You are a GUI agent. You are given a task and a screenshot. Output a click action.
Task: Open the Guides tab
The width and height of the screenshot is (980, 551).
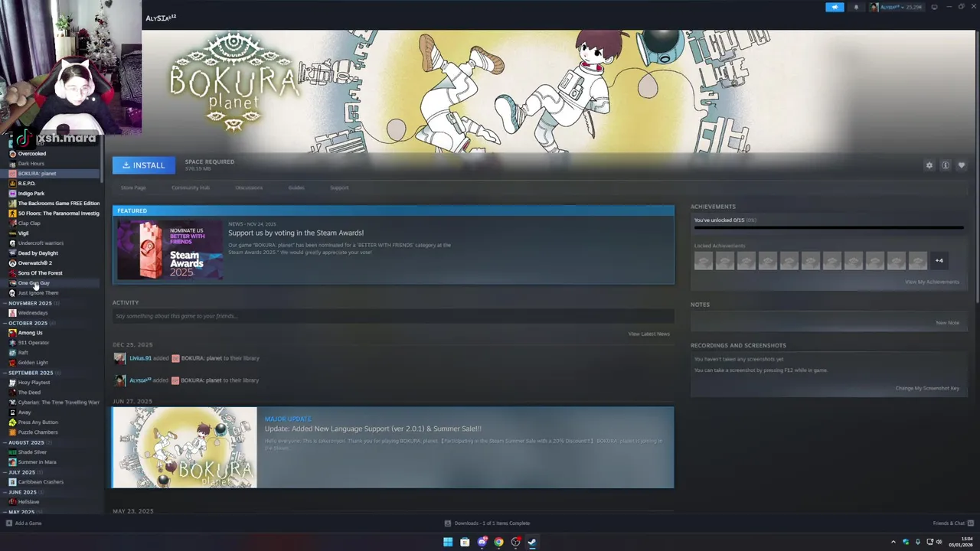[296, 187]
